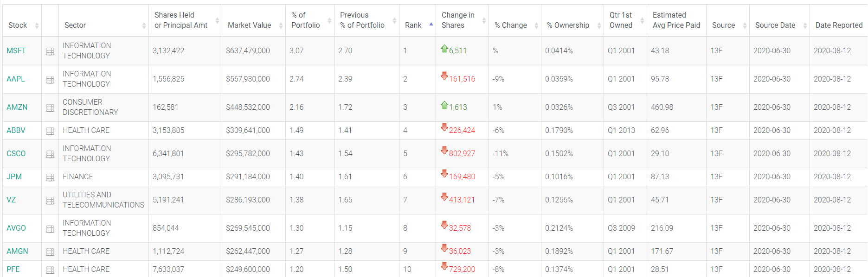868x277 pixels.
Task: Open the grid icon in the AMZN row
Action: [50, 108]
